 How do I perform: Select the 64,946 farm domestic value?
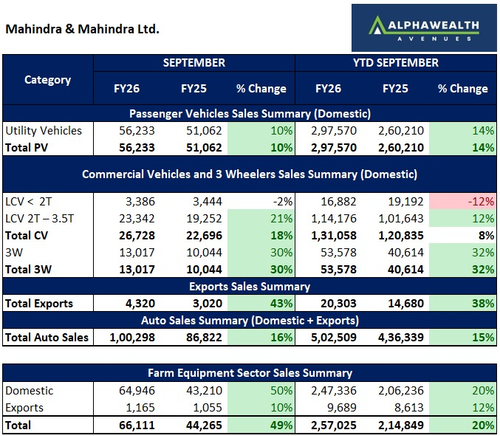[137, 391]
